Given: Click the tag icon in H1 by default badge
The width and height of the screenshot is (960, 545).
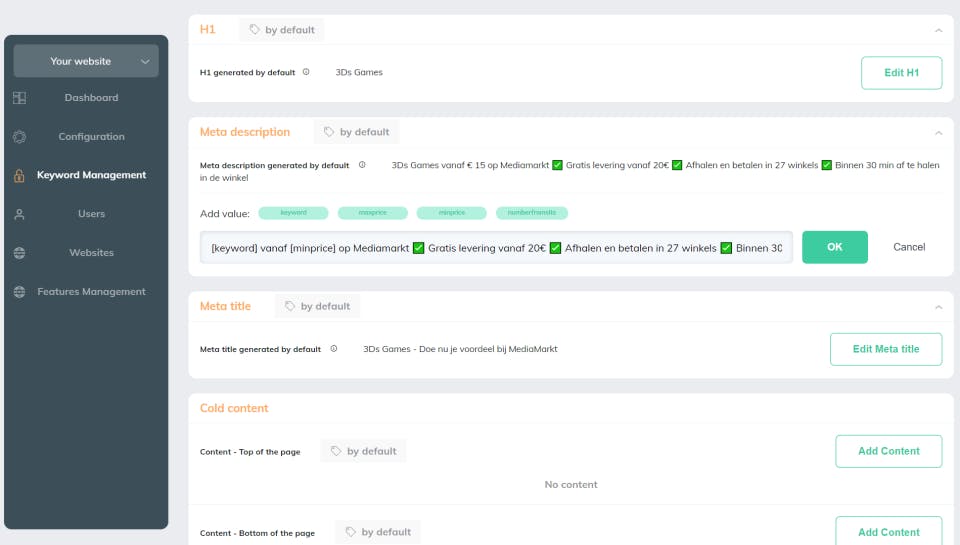Looking at the screenshot, I should [254, 29].
